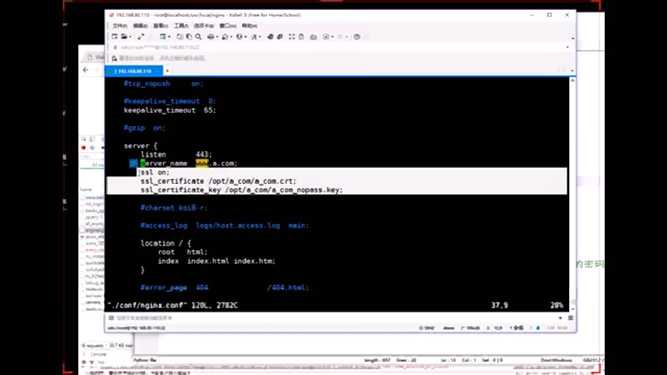This screenshot has height=375, width=667.
Task: Click the help icon at toolbar end
Action: coord(357,37)
